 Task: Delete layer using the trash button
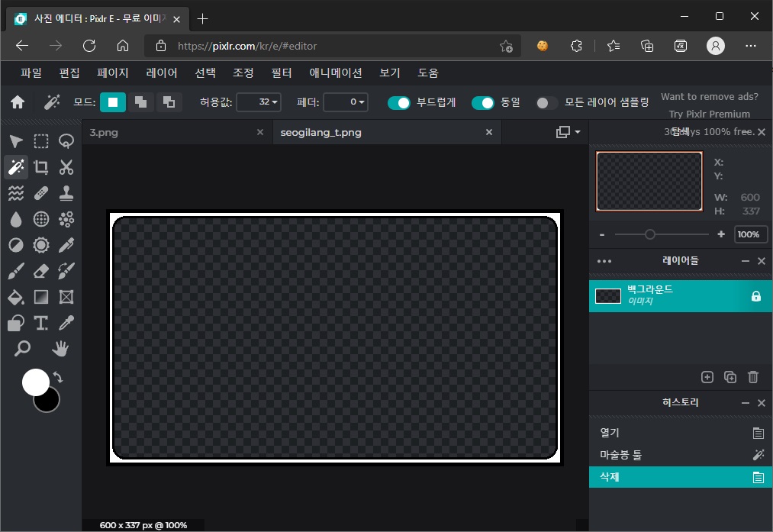pyautogui.click(x=753, y=376)
